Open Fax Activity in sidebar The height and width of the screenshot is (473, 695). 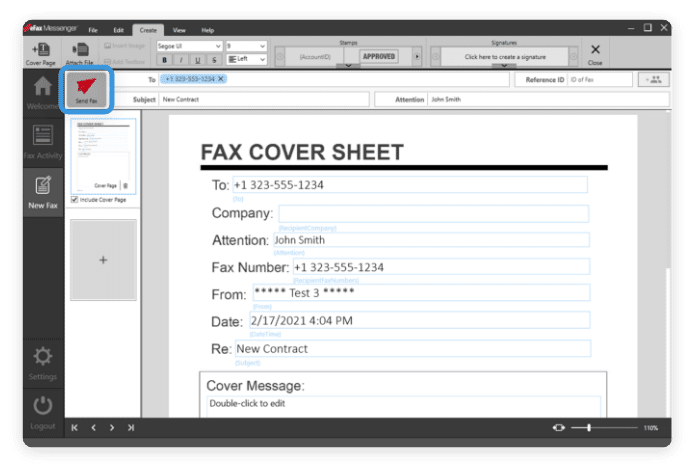tap(43, 142)
